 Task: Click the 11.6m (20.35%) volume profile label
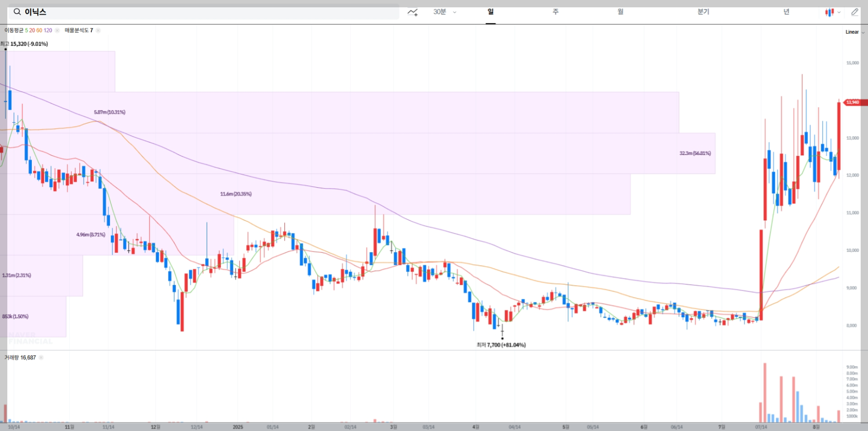click(x=236, y=194)
